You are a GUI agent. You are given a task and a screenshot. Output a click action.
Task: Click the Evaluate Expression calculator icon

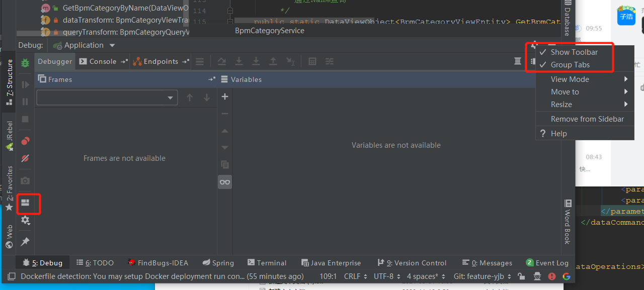[x=312, y=61]
